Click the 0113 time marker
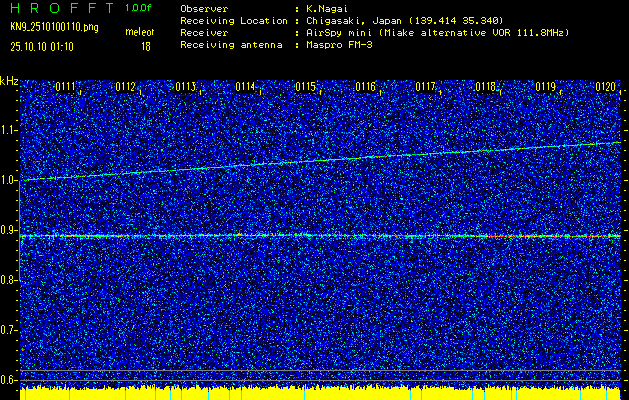The width and height of the screenshot is (629, 400). (186, 87)
